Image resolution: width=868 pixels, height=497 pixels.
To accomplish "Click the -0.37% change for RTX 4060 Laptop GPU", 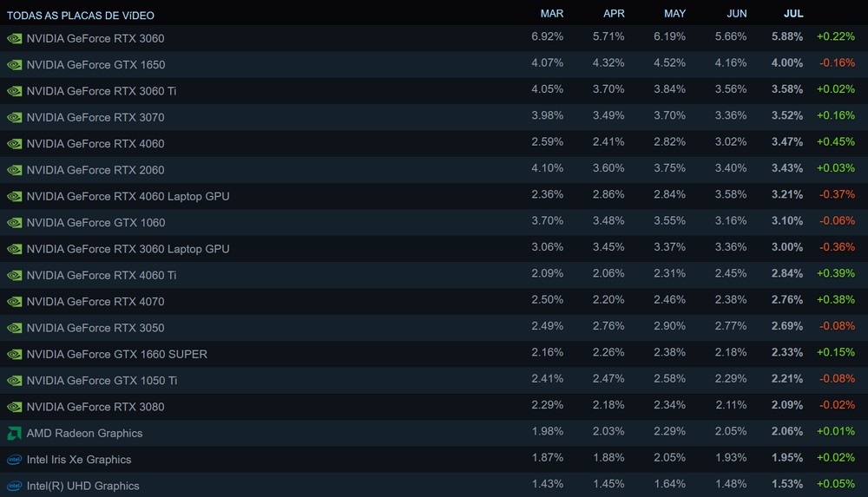I will click(836, 196).
